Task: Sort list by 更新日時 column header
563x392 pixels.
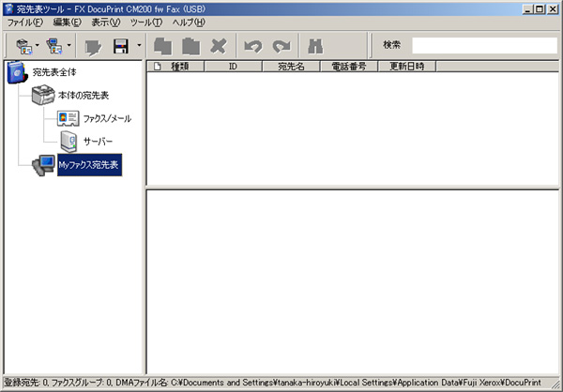Action: pos(406,67)
